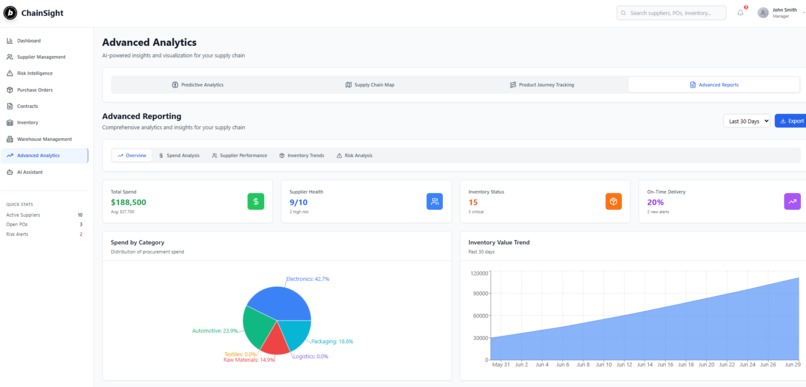Open the Risk Analysis sub-tab
The image size is (806, 387).
(355, 155)
